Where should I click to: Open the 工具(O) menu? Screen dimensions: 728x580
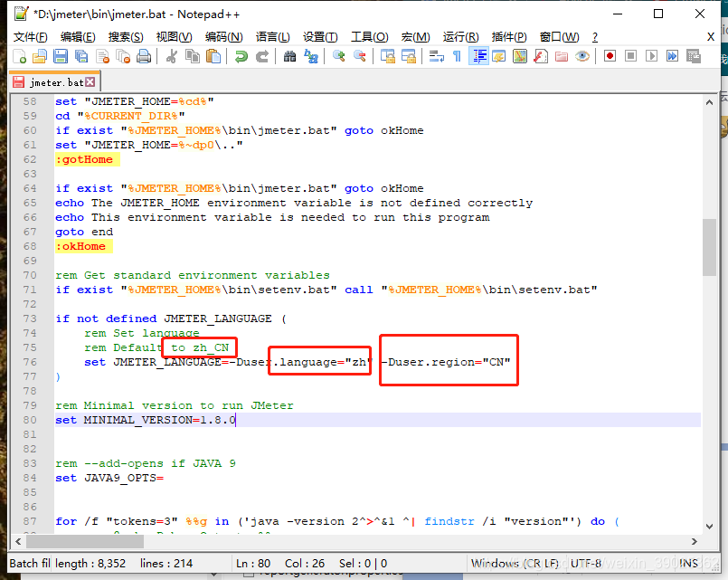pos(370,37)
